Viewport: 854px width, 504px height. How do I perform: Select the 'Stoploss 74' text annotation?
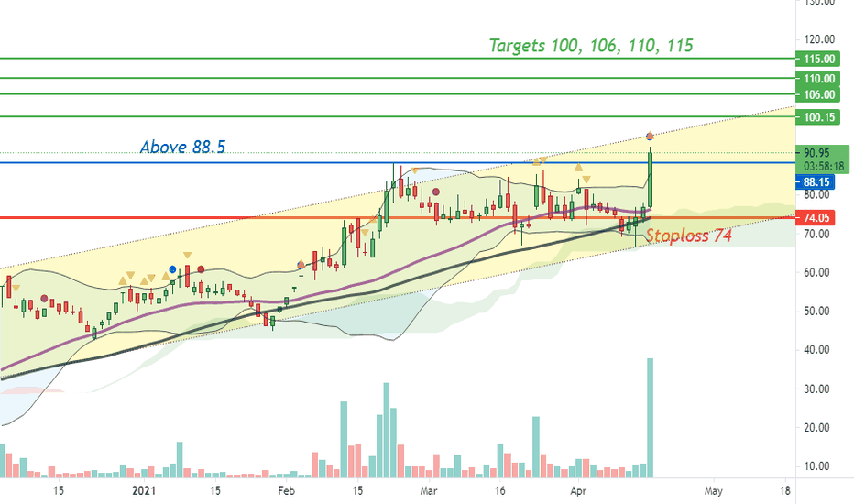[x=688, y=236]
